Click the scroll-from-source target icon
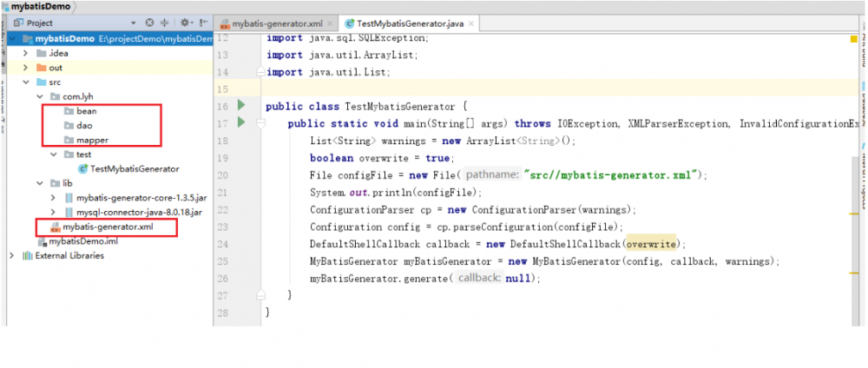The height and width of the screenshot is (368, 868). [x=149, y=23]
